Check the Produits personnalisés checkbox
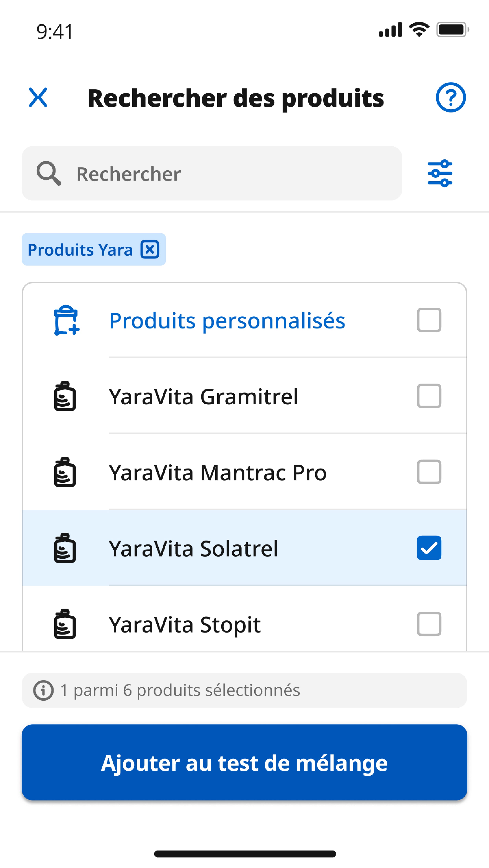 click(x=429, y=320)
